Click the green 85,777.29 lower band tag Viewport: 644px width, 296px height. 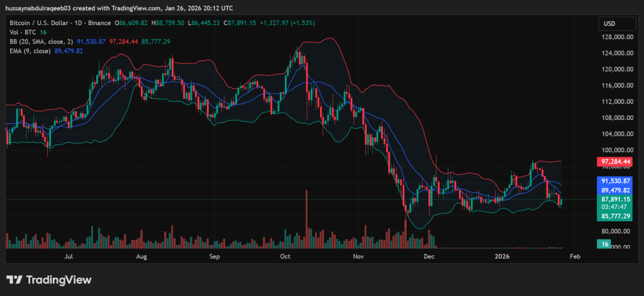616,216
